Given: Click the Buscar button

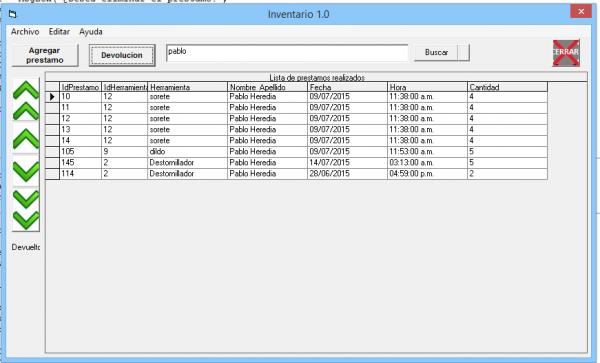Looking at the screenshot, I should [436, 52].
